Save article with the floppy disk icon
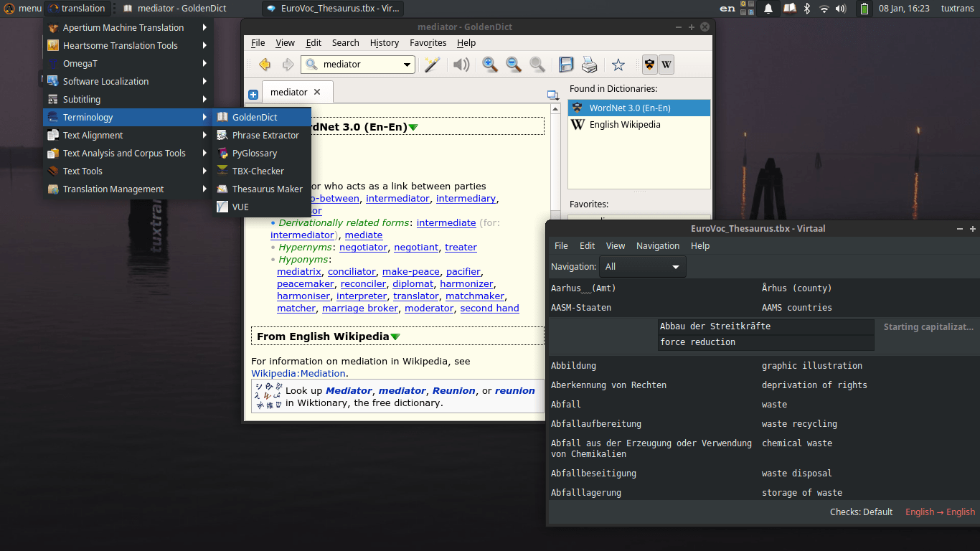Image resolution: width=980 pixels, height=551 pixels. tap(566, 65)
